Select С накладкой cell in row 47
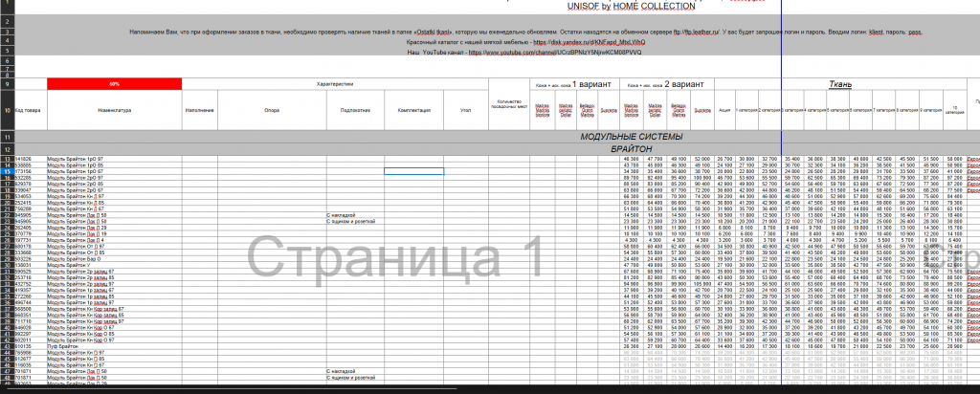Image resolution: width=980 pixels, height=394 pixels. (x=355, y=371)
